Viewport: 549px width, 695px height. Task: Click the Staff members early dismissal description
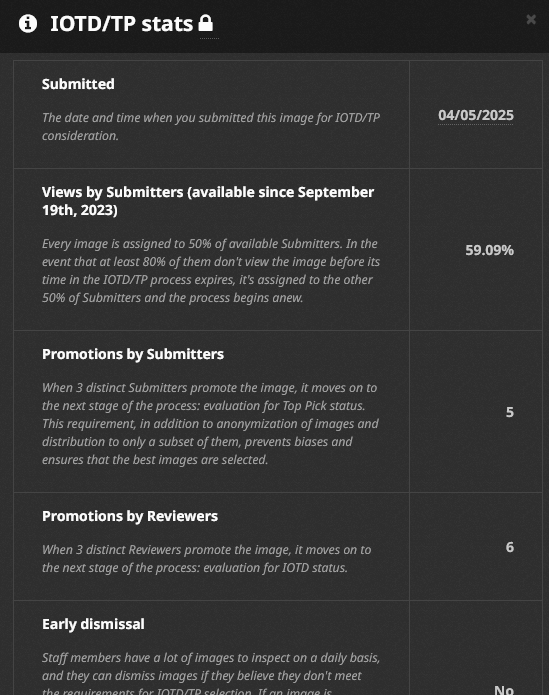pyautogui.click(x=211, y=673)
